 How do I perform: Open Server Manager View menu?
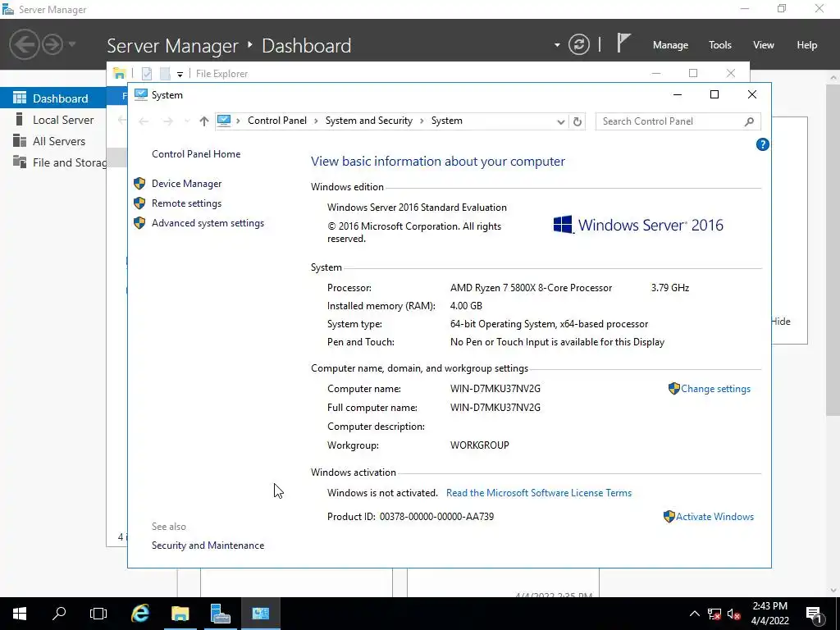764,45
